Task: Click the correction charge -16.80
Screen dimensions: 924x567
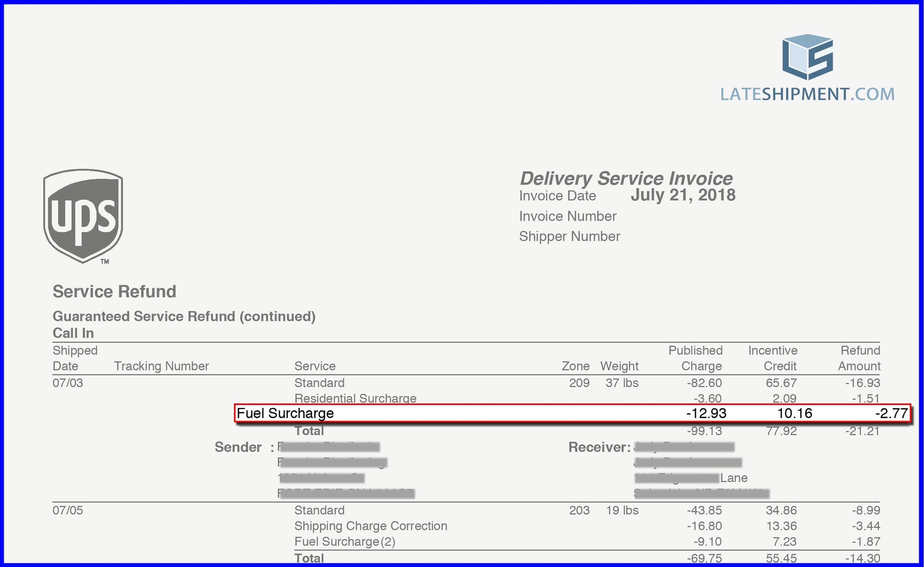Action: (x=704, y=526)
